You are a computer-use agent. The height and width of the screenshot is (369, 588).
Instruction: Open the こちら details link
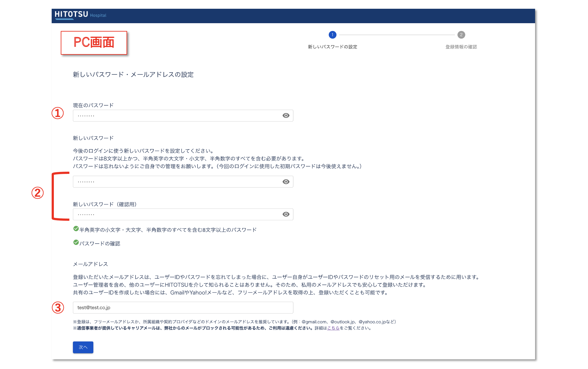click(333, 328)
